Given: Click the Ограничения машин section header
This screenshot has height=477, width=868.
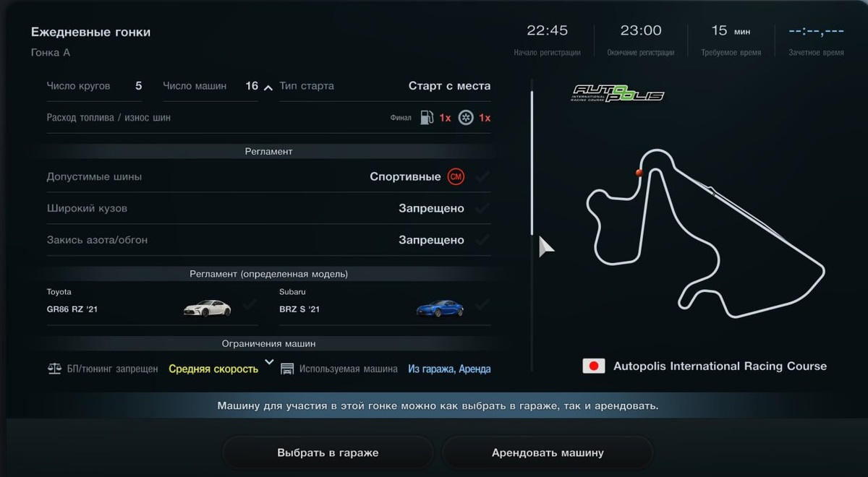Looking at the screenshot, I should point(268,343).
